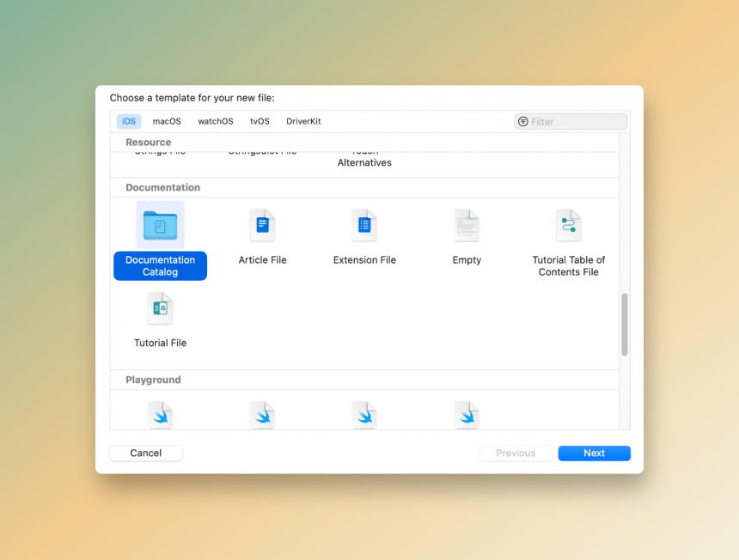The height and width of the screenshot is (560, 739).
Task: Select the last Swift playground template icon
Action: 467,415
